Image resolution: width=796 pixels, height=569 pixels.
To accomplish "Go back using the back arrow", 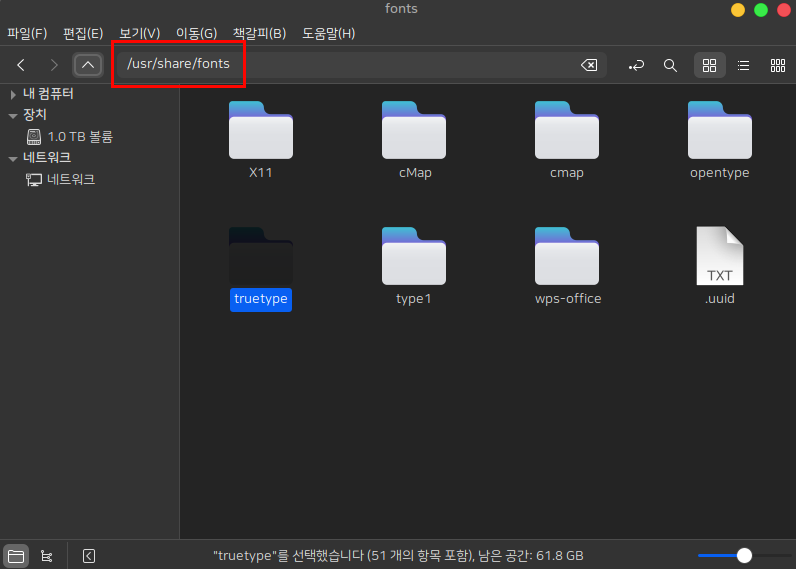I will pyautogui.click(x=21, y=65).
